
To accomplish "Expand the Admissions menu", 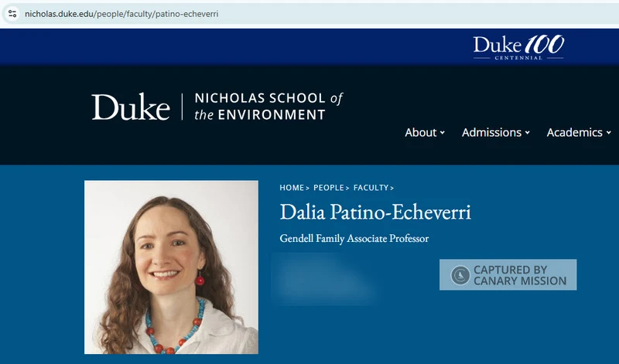I will 496,132.
